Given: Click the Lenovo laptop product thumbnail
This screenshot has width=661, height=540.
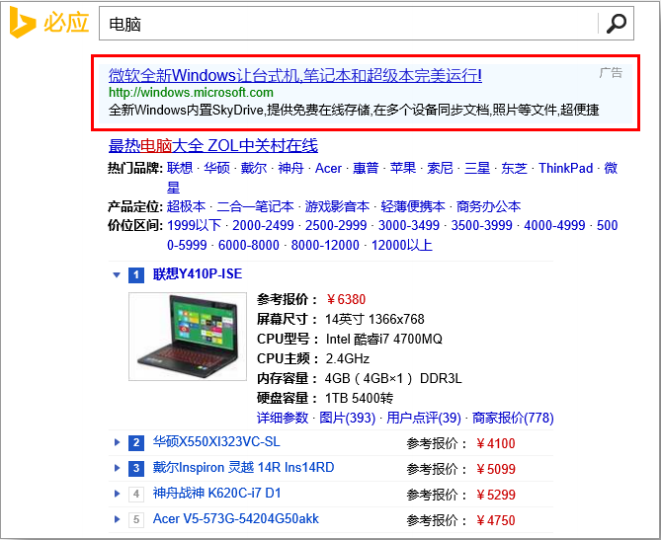Looking at the screenshot, I should [x=188, y=336].
